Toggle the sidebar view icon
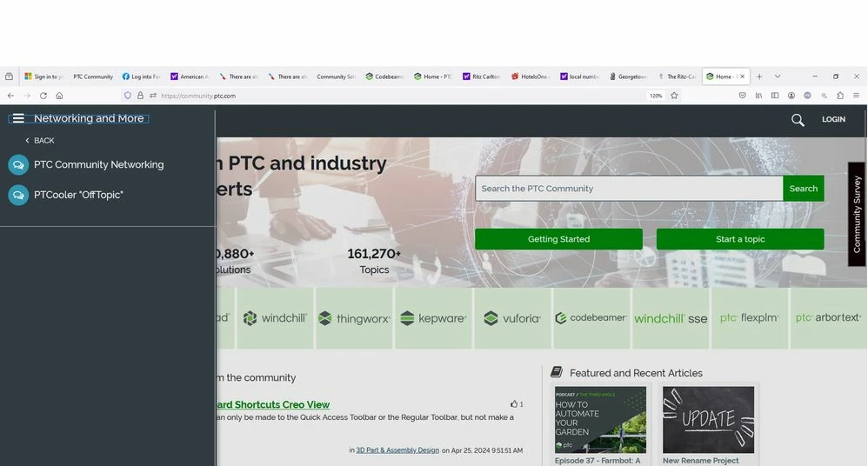 point(775,95)
